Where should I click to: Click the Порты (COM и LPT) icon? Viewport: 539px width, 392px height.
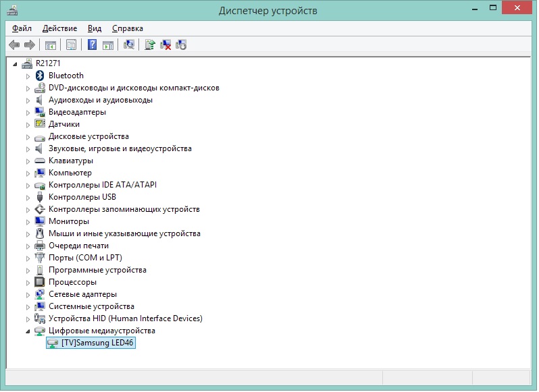tap(40, 258)
